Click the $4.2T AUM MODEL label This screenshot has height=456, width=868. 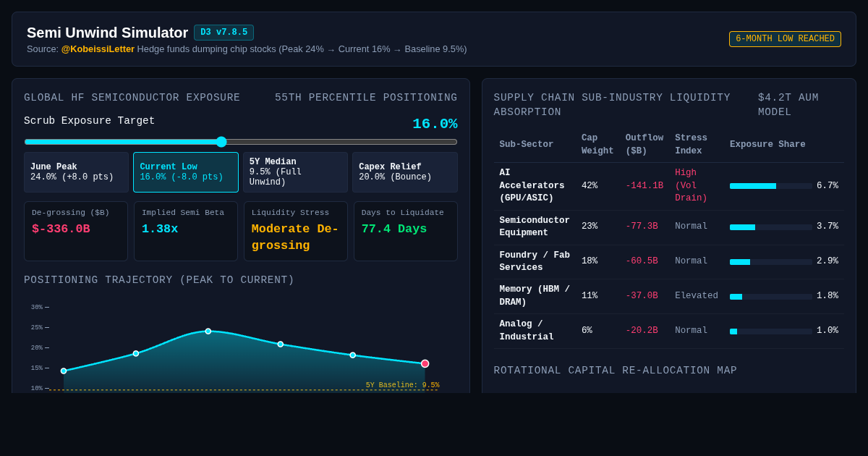788,105
